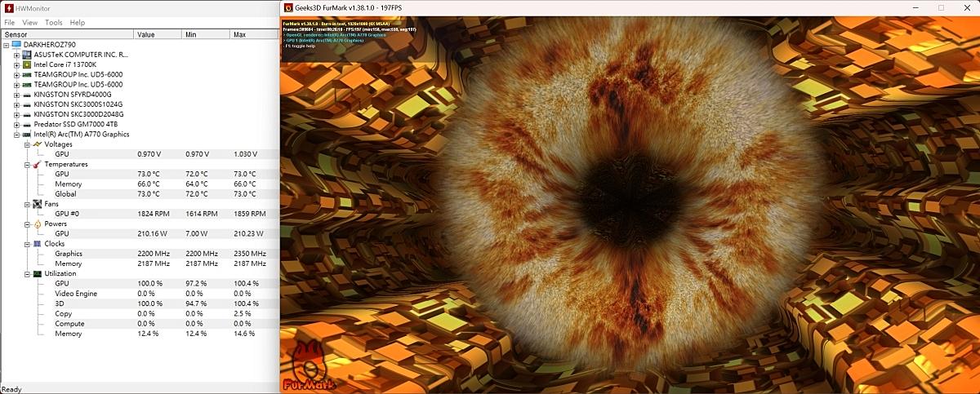The image size is (980, 394).
Task: Open the Tools menu
Action: [x=54, y=23]
